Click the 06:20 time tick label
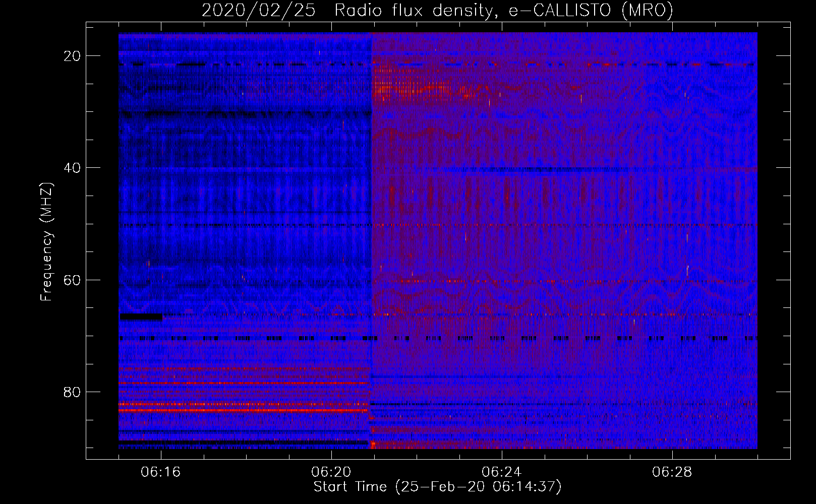 [331, 472]
